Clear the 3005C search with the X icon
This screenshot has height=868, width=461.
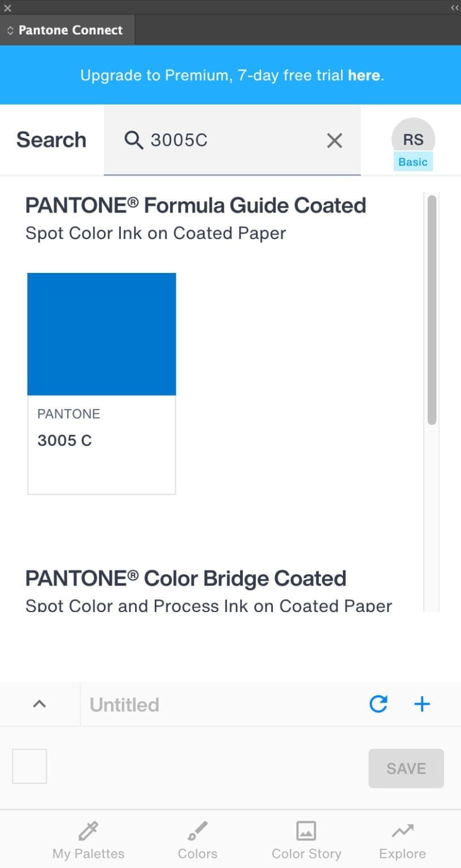(x=334, y=140)
